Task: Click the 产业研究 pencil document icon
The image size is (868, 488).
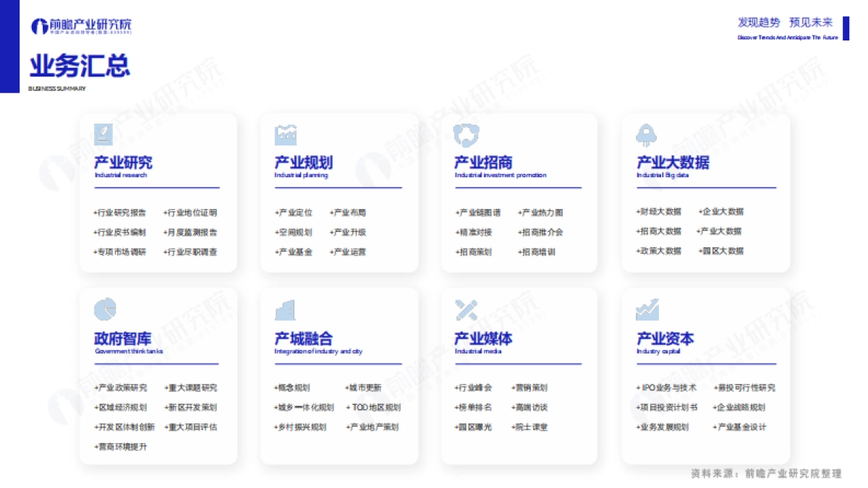Action: click(x=103, y=134)
